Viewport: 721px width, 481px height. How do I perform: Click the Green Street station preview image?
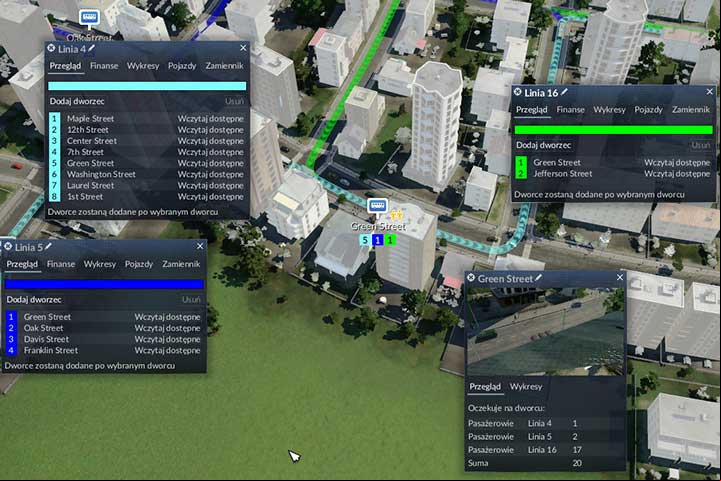[545, 332]
